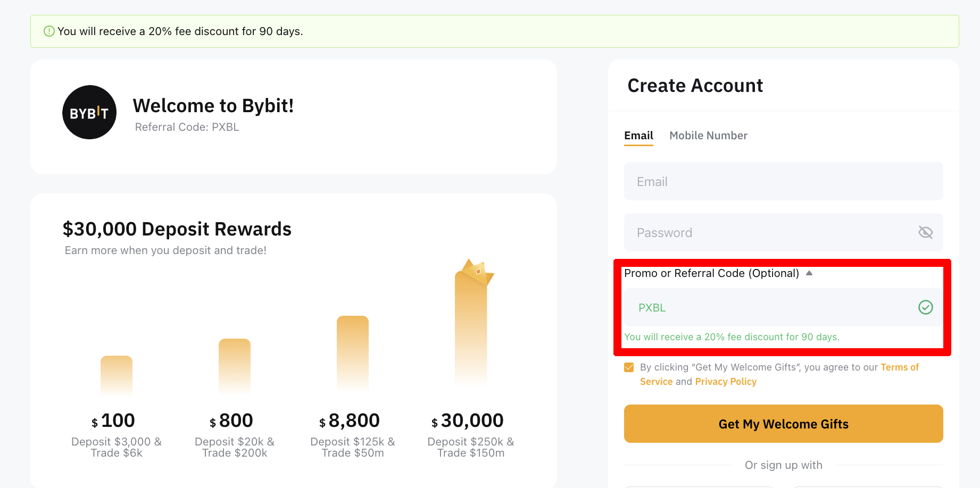This screenshot has height=488, width=980.
Task: Click 'Deposit $125k & Trade $50m' text
Action: pyautogui.click(x=353, y=447)
